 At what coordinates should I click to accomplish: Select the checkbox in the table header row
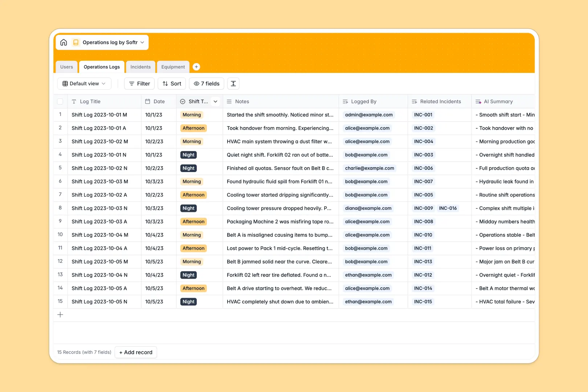coord(60,101)
